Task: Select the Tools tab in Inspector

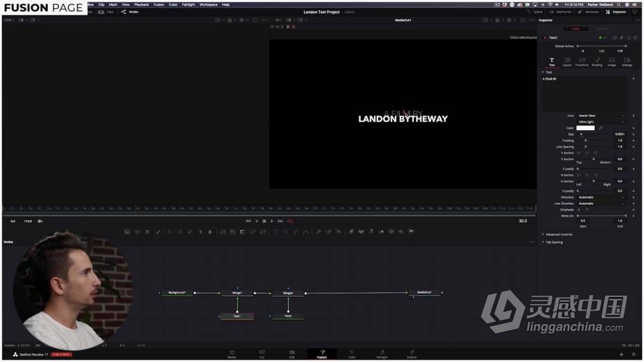Action: tap(575, 29)
